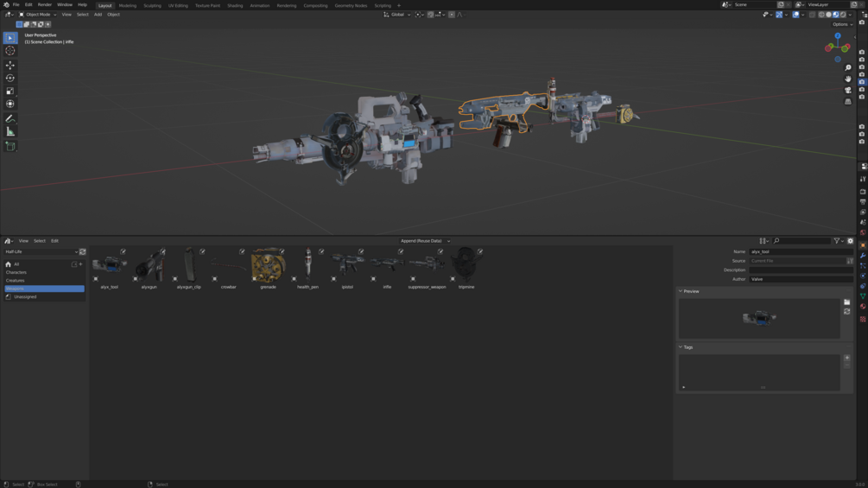Select the Characters catalog
The image size is (868, 488).
pyautogui.click(x=44, y=272)
